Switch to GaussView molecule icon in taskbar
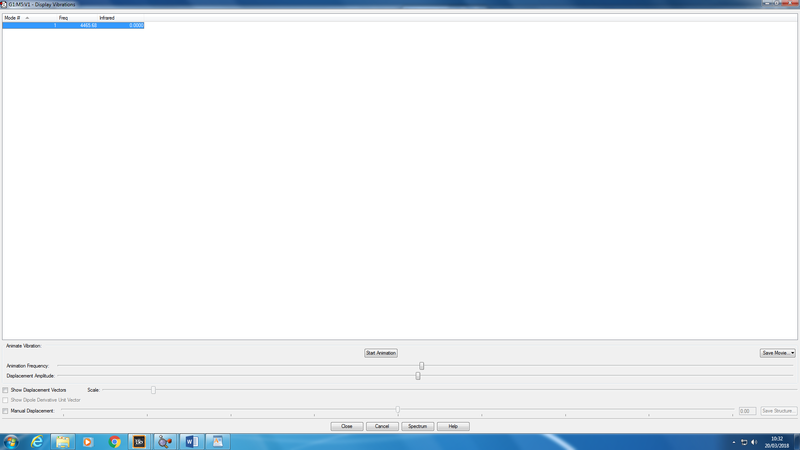This screenshot has width=800, height=450. [165, 442]
